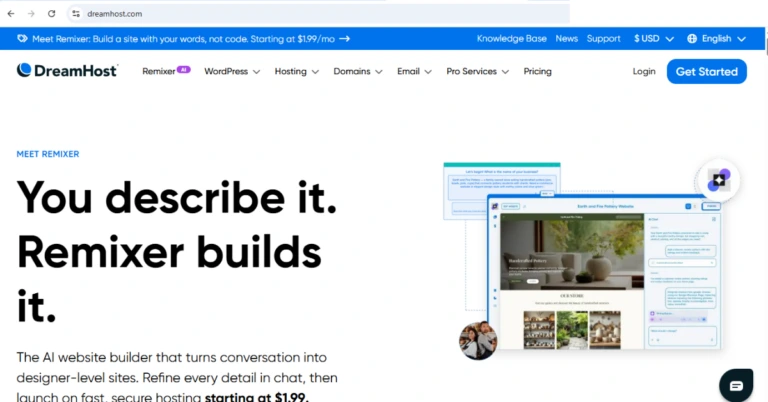Open the Knowledge Base link
The image size is (768, 402).
(x=511, y=39)
